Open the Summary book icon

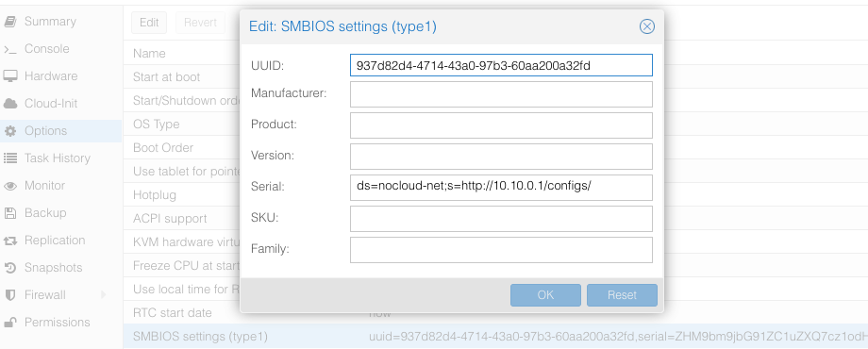[10, 22]
